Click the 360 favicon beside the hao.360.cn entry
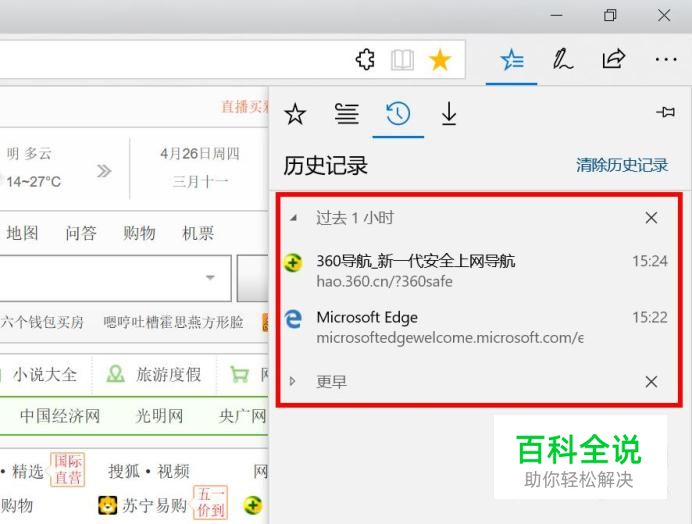The width and height of the screenshot is (692, 524). 293,263
